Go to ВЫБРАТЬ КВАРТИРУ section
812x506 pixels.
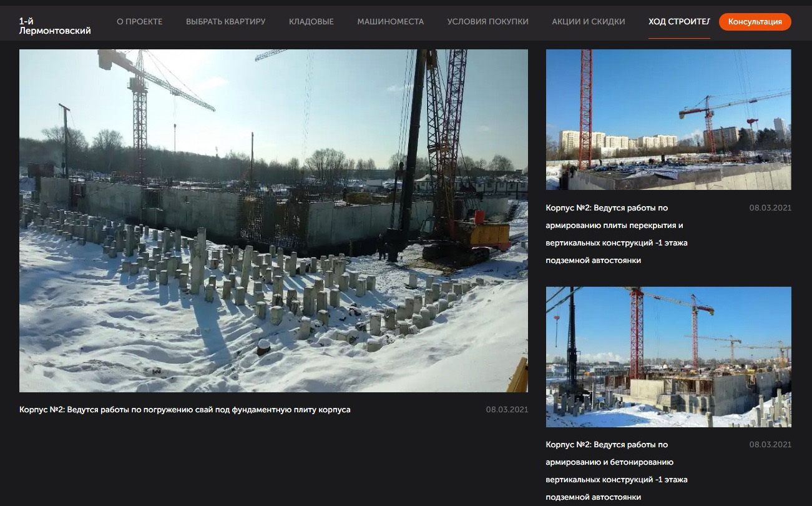tap(226, 22)
